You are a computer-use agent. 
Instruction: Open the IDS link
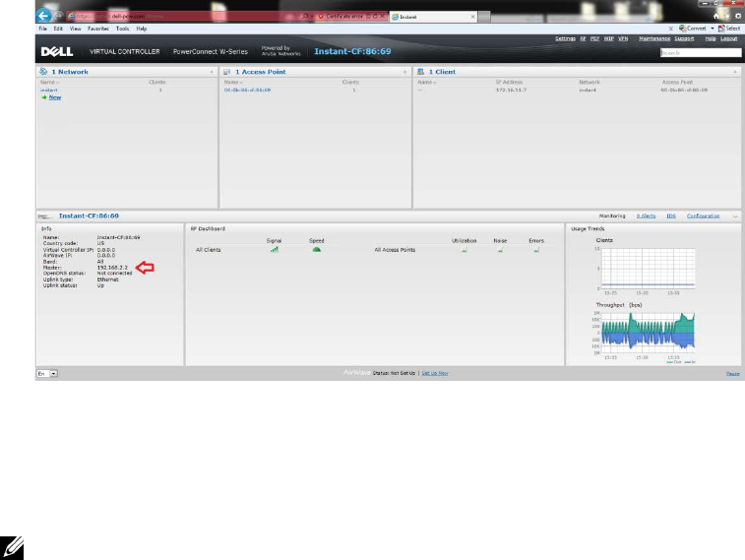coord(671,217)
